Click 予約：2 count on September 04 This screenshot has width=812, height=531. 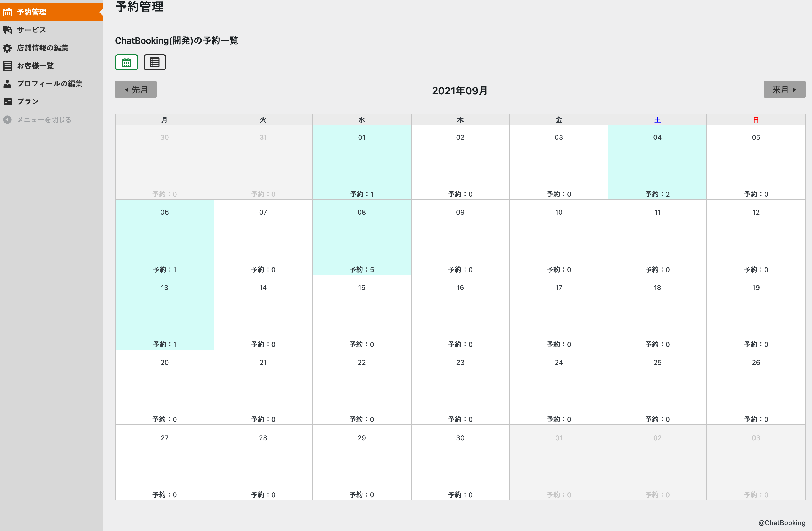[657, 194]
